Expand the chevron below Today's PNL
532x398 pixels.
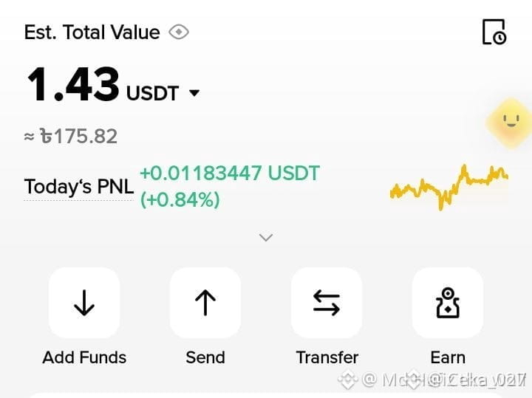point(266,237)
